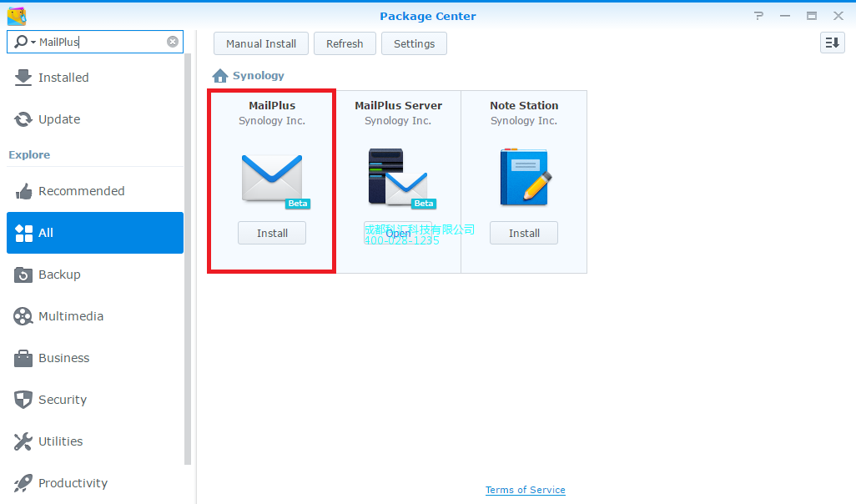Open the Terms of Service link
Viewport: 856px width, 504px height.
525,490
